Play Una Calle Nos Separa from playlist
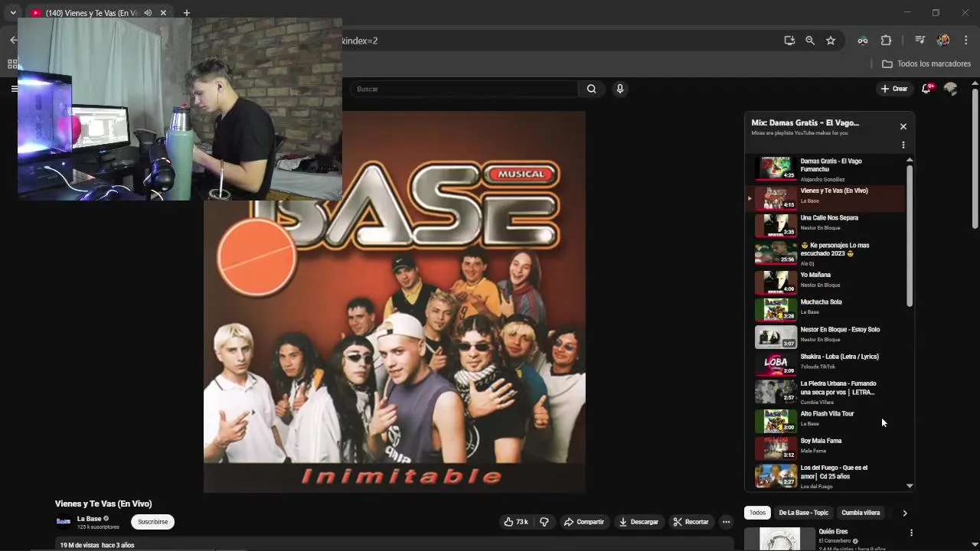The image size is (980, 551). point(826,225)
